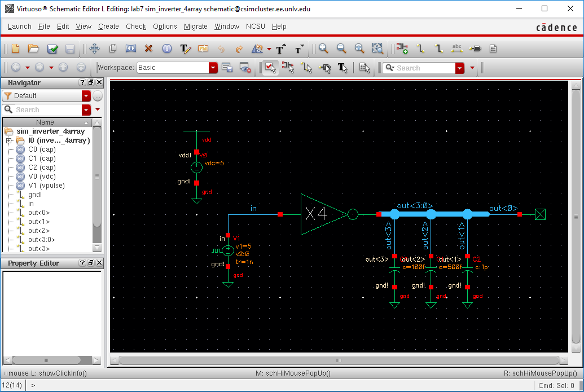Open the NCSU menu
This screenshot has height=392, width=584.
pyautogui.click(x=256, y=27)
